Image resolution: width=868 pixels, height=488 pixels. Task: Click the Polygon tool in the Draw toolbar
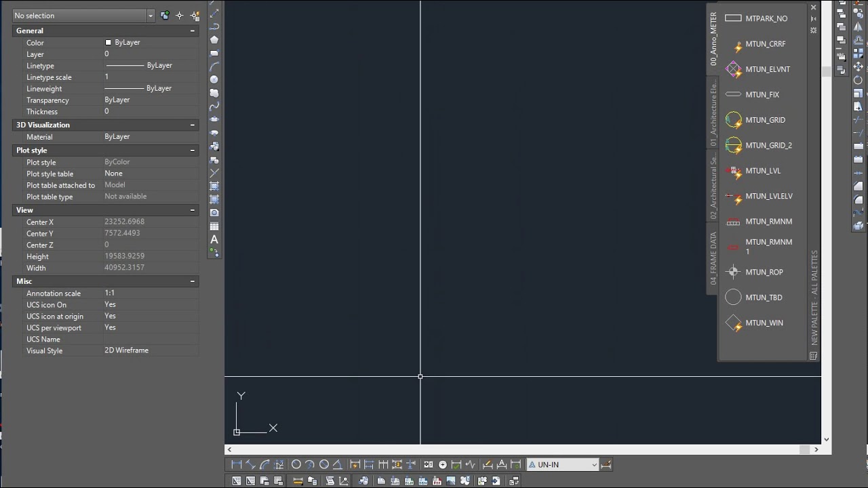coord(214,39)
